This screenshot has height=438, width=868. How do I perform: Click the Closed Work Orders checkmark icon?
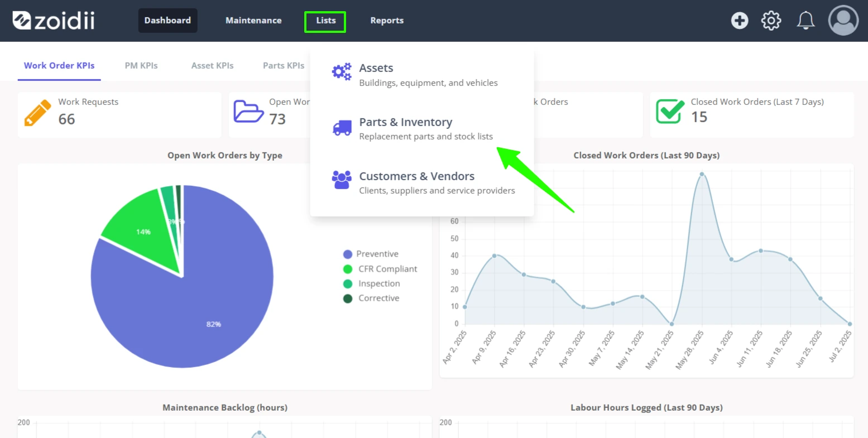[x=670, y=111]
